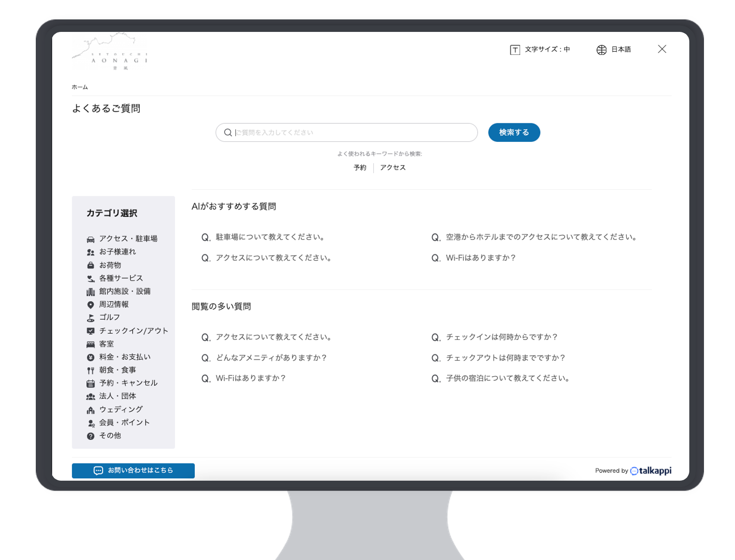Image resolution: width=735 pixels, height=560 pixels.
Task: Click the question-mark icon beside その他
Action: 91,435
